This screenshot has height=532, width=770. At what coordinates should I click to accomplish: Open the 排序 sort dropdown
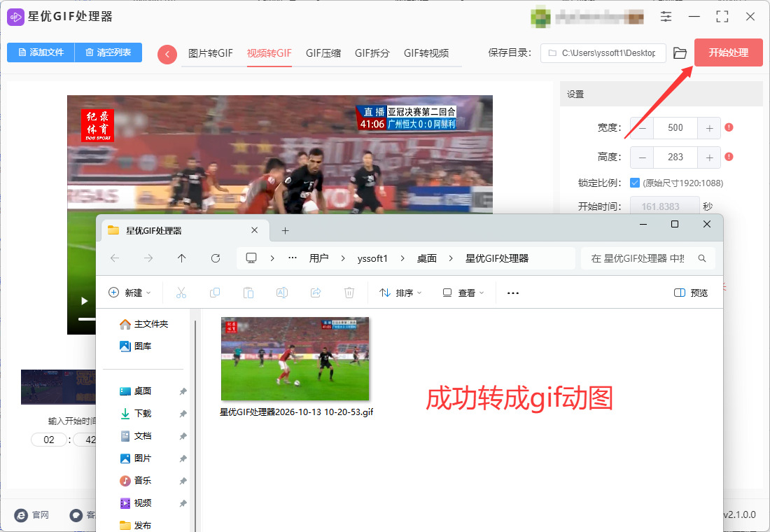pos(400,293)
